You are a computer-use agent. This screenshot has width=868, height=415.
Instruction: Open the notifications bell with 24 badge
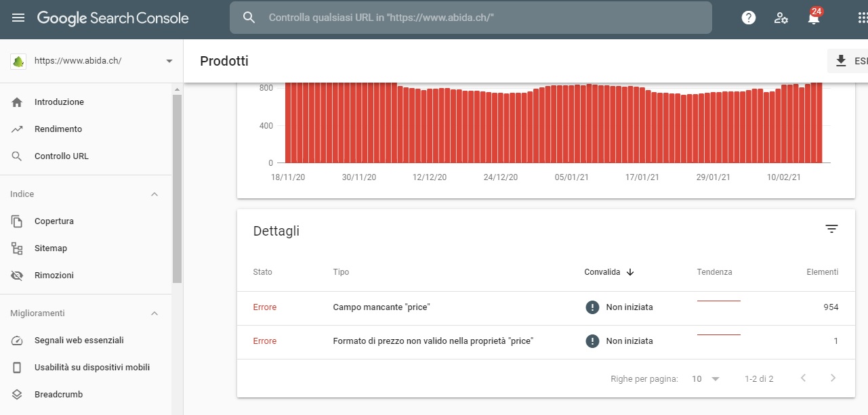(814, 17)
